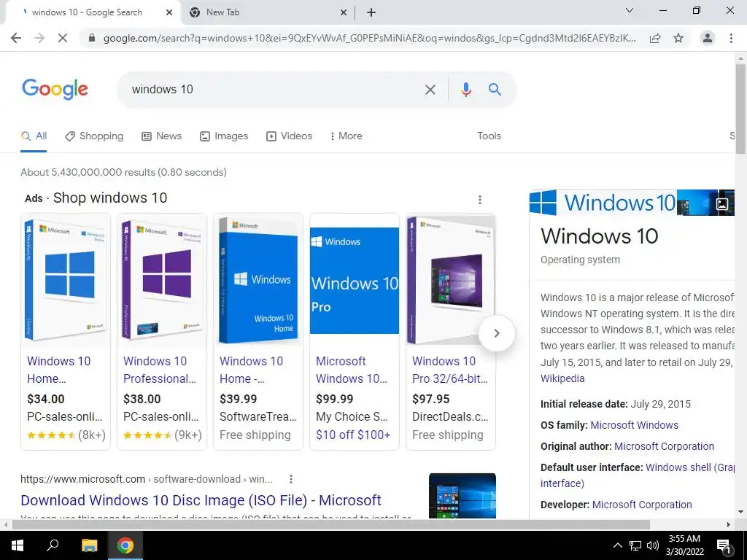Image resolution: width=747 pixels, height=560 pixels.
Task: Show hidden system tray icons
Action: pos(617,545)
